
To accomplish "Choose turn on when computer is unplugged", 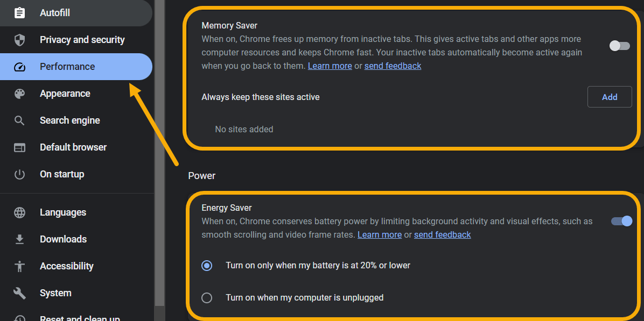I will (x=207, y=298).
